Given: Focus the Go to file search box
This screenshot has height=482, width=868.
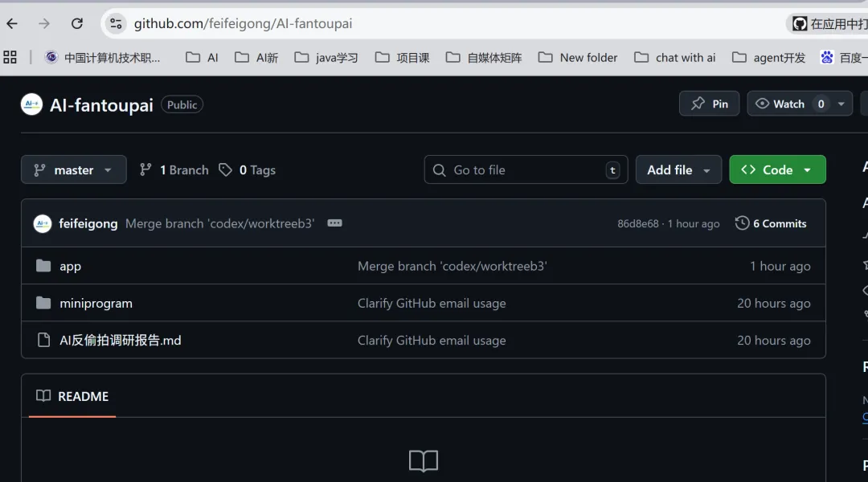Looking at the screenshot, I should pyautogui.click(x=526, y=170).
